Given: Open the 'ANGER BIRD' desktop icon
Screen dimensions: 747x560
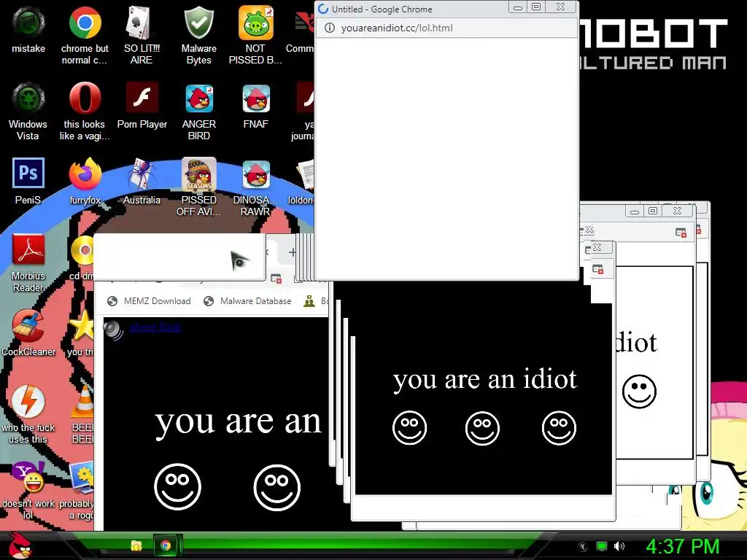Looking at the screenshot, I should (x=198, y=111).
